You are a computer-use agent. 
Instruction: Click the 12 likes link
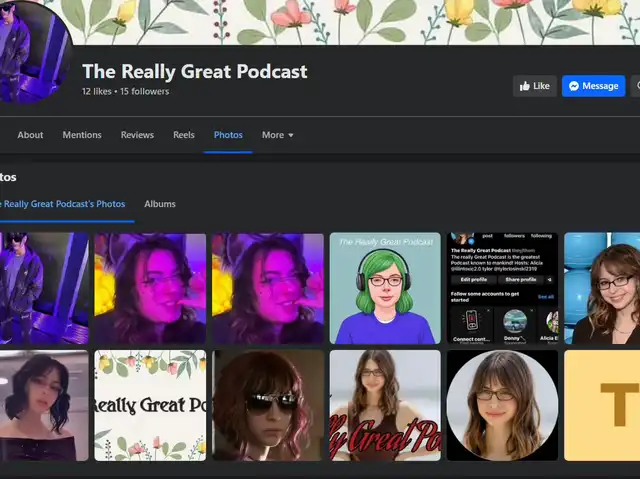click(x=97, y=92)
